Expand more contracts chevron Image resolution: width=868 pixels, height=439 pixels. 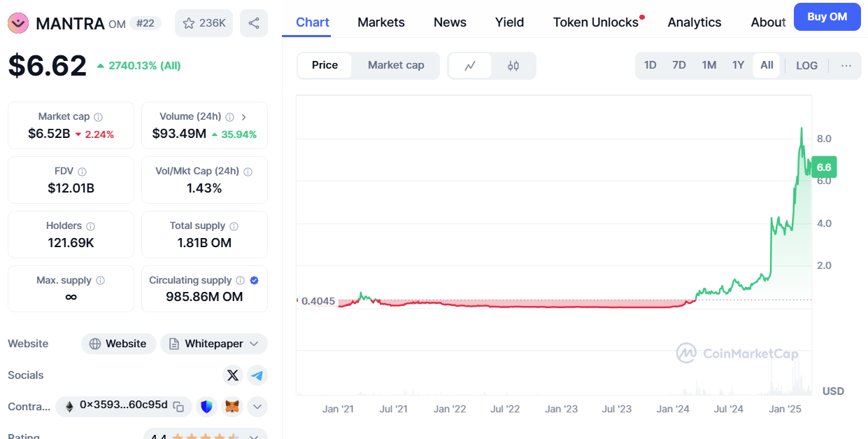tap(257, 406)
